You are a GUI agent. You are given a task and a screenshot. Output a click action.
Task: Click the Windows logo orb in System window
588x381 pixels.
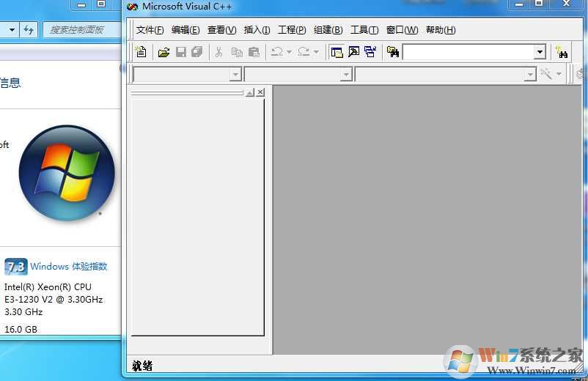(x=67, y=173)
